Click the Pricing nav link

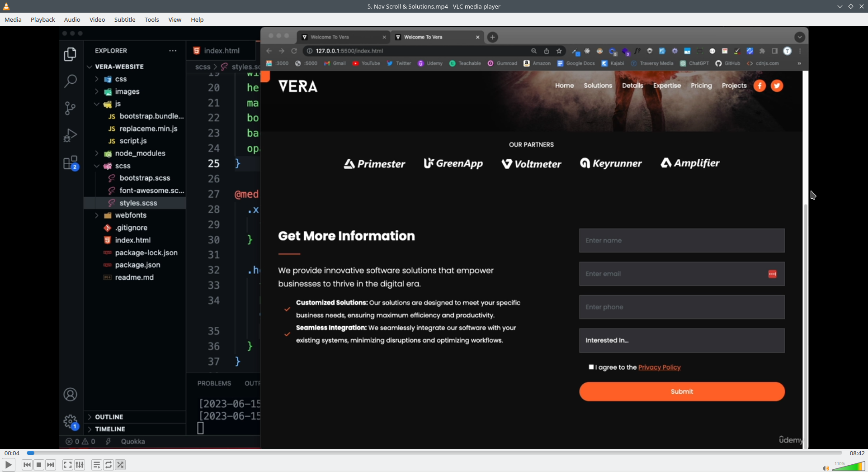point(701,86)
